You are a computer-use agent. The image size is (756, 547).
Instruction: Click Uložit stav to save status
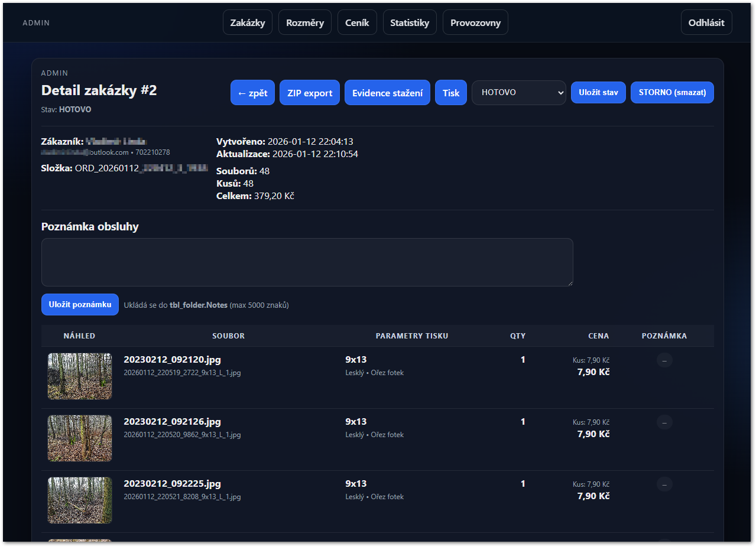point(598,93)
